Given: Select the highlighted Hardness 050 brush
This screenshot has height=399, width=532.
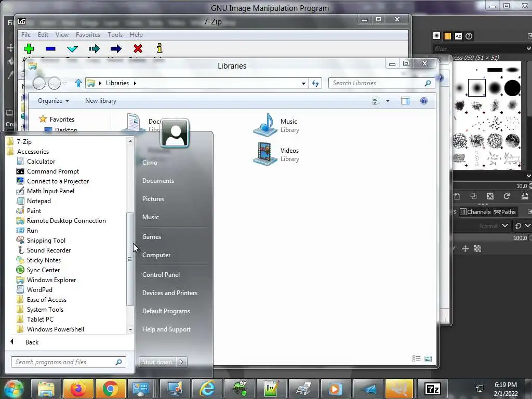Looking at the screenshot, I should (x=477, y=88).
